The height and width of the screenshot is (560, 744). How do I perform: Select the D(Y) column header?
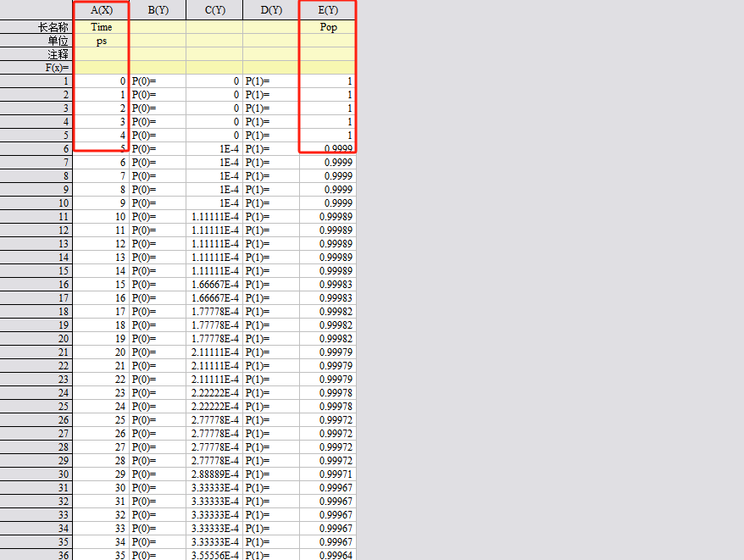pyautogui.click(x=271, y=10)
